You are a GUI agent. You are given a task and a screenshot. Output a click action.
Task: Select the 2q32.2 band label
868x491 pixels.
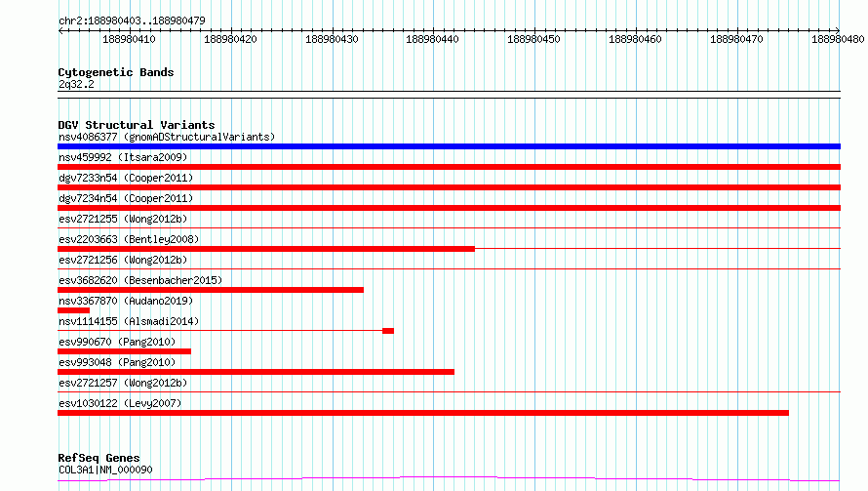[x=76, y=84]
